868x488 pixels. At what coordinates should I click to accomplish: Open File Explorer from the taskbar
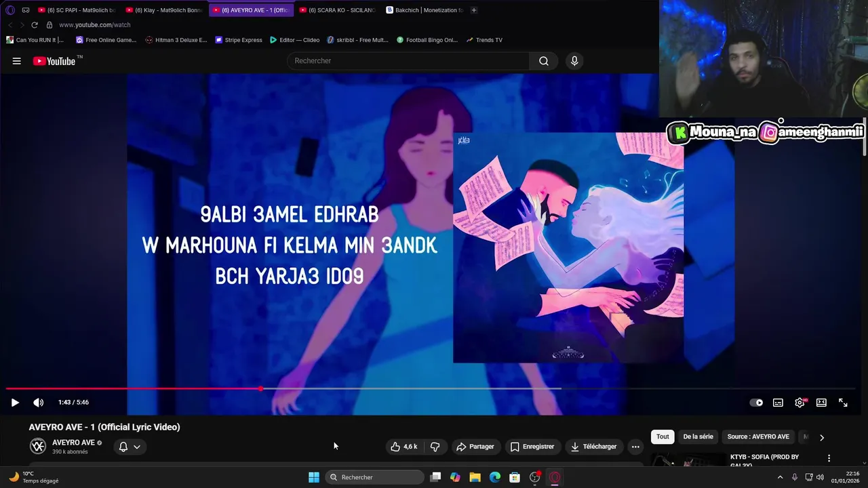[x=475, y=477]
